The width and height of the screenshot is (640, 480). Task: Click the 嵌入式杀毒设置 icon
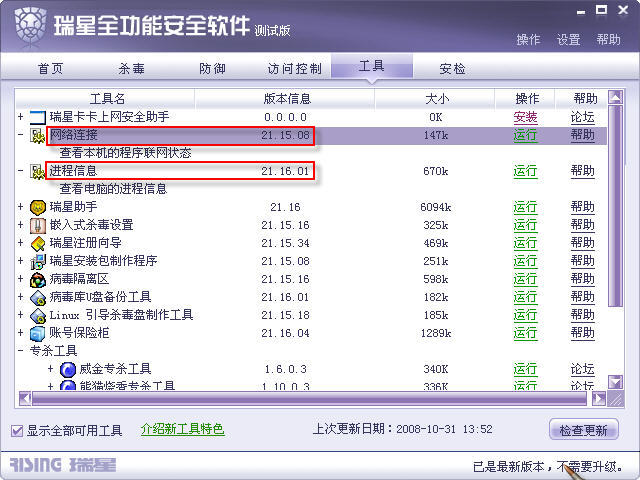pyautogui.click(x=38, y=225)
